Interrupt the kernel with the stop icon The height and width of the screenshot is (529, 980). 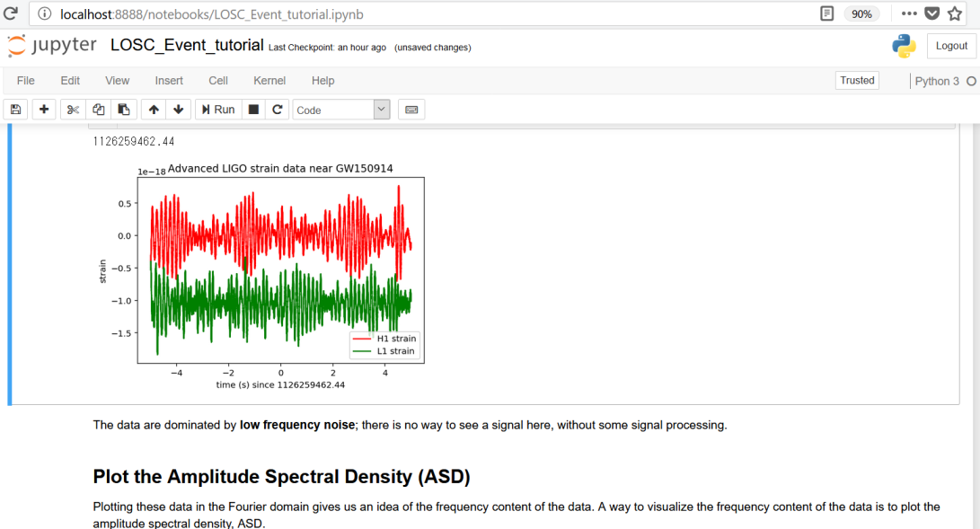point(254,110)
